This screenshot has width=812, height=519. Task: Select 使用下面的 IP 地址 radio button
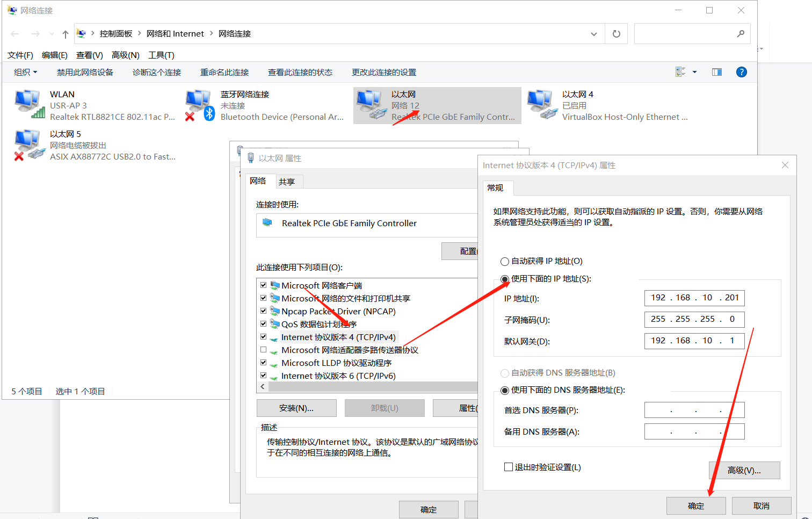[x=505, y=279]
